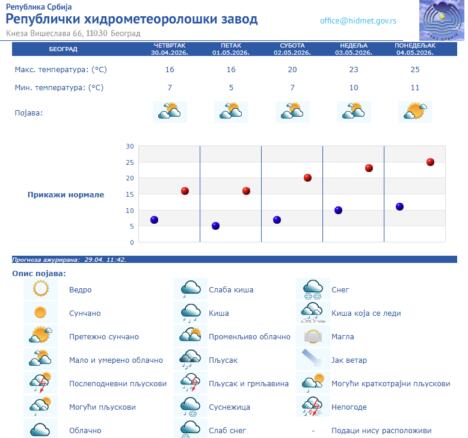Click the Појава row label
The image size is (468, 438).
29,113
